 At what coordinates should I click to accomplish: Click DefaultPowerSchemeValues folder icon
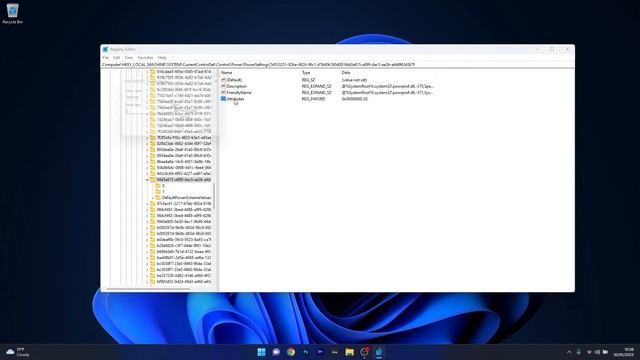click(x=158, y=198)
